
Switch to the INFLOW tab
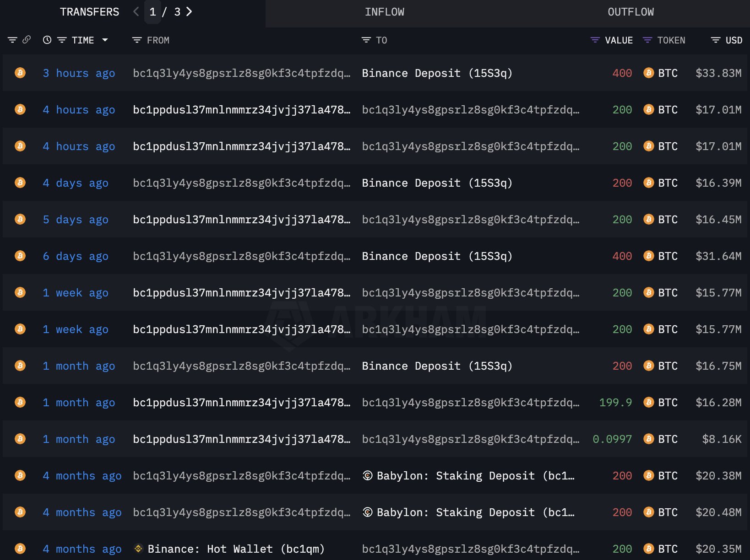pos(384,12)
